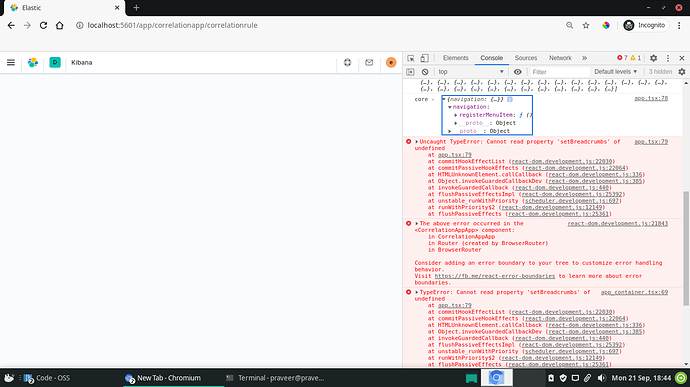Click the address bar URL
This screenshot has height=387, width=690.
172,26
